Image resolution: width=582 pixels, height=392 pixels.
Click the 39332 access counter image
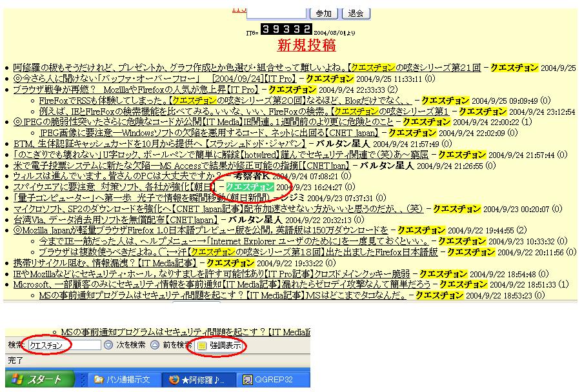(x=286, y=29)
